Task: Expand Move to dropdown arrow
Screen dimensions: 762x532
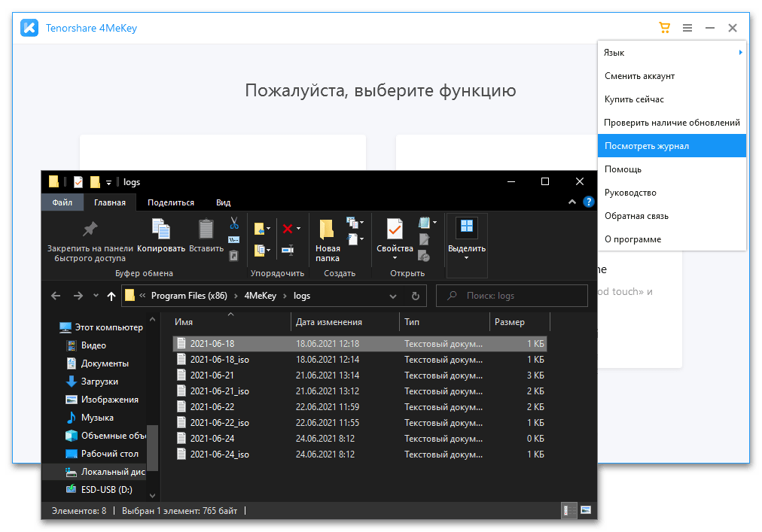Action: [x=268, y=228]
